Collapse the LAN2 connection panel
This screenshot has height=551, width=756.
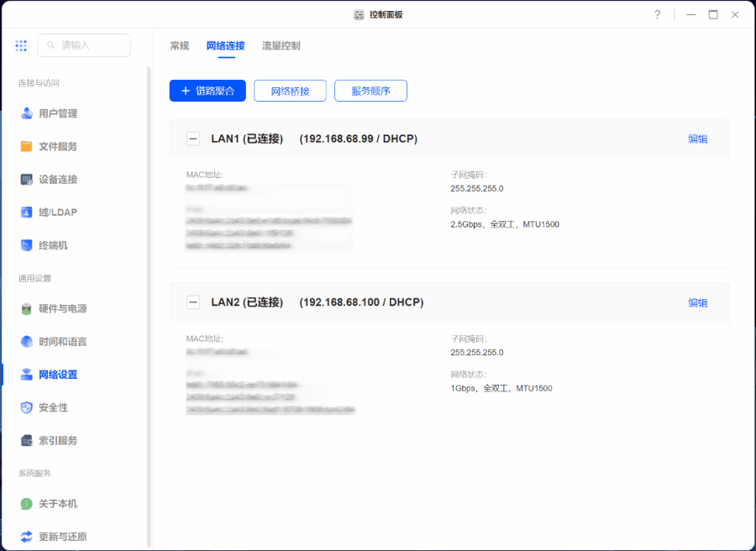click(x=193, y=302)
